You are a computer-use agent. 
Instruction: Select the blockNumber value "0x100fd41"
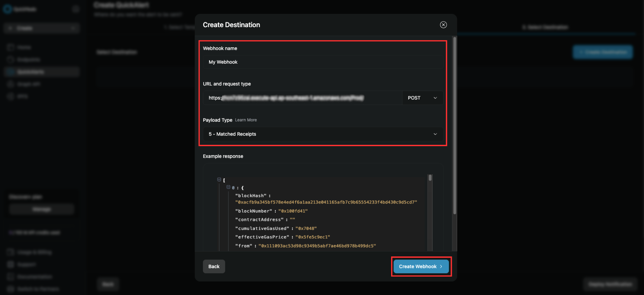[x=293, y=211]
